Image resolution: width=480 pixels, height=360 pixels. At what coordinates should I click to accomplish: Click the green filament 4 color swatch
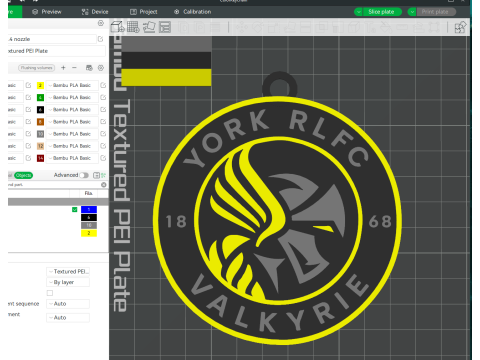coord(40,97)
